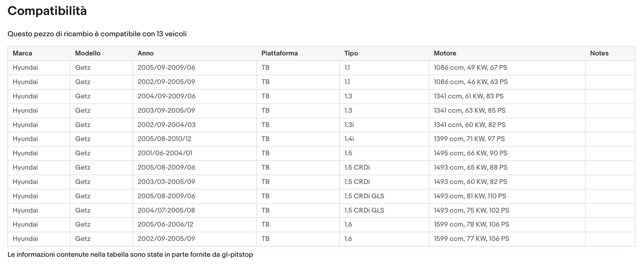The width and height of the screenshot is (644, 268).
Task: Click the Marca column header
Action: pos(22,53)
